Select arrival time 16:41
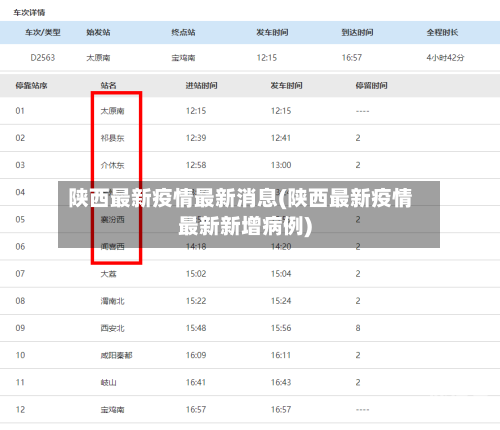The width and height of the screenshot is (500, 430). point(196,382)
